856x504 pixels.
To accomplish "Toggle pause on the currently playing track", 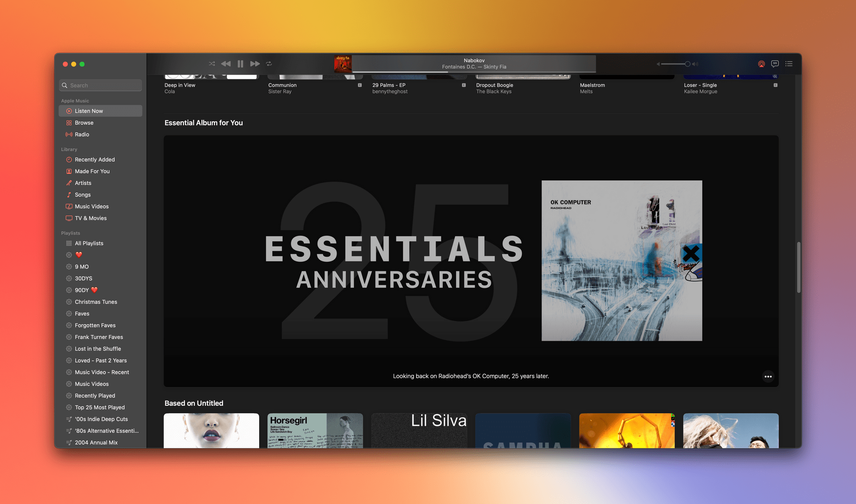I will [240, 64].
